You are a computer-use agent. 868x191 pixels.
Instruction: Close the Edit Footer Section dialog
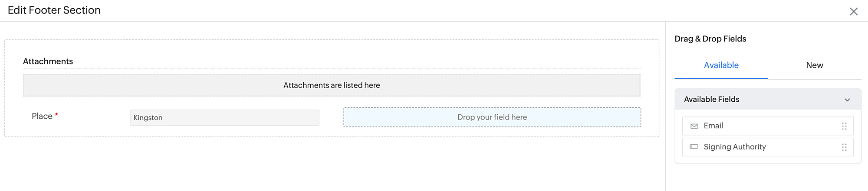click(853, 12)
